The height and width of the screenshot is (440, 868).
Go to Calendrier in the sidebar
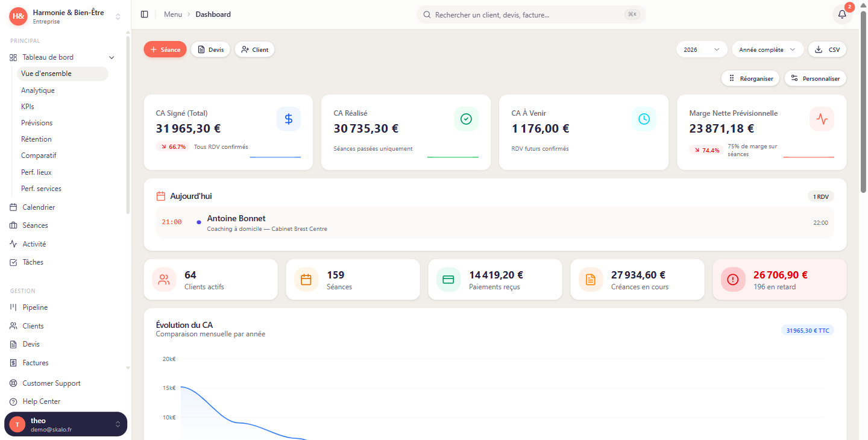coord(39,207)
